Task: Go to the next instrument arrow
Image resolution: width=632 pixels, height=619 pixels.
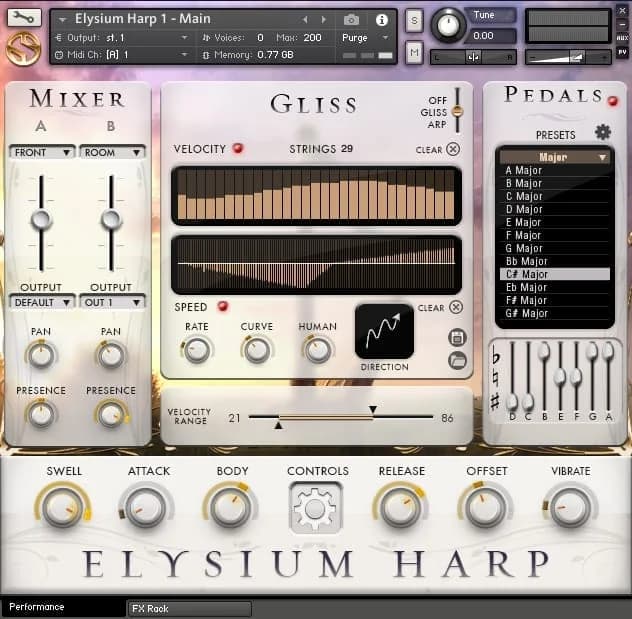Action: [323, 19]
